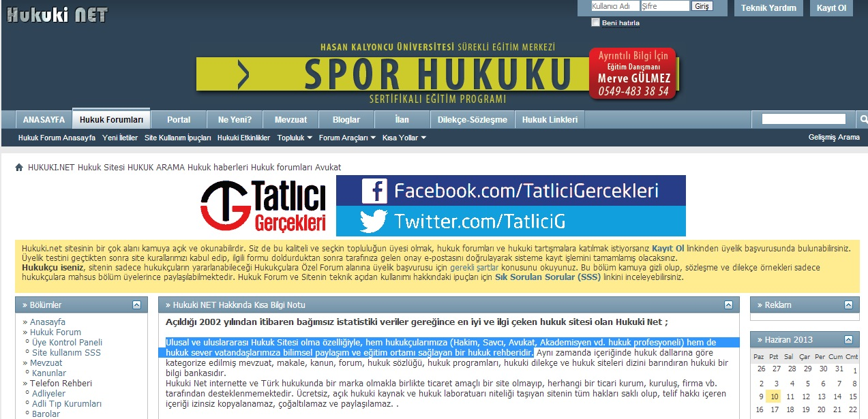Open Hukuki Etkinlikler in the submenu

tap(243, 138)
